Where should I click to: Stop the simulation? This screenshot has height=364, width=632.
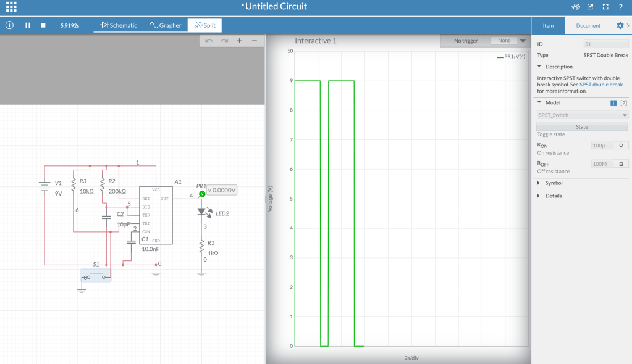pyautogui.click(x=43, y=25)
